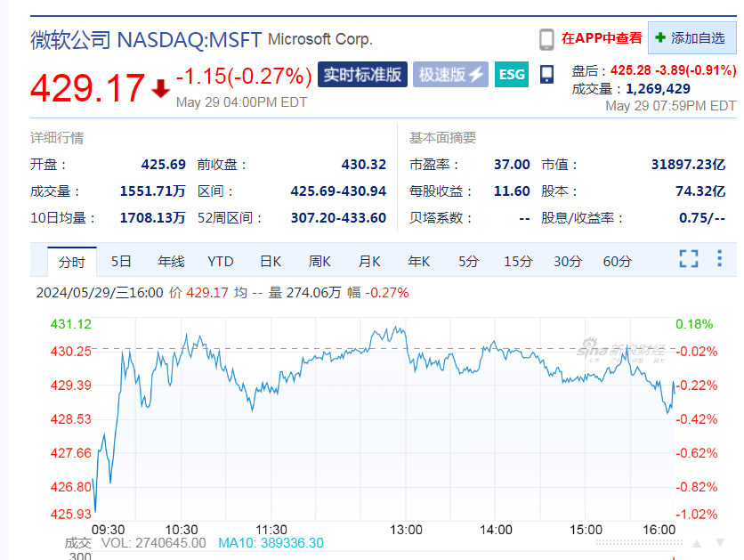
Task: Switch to the 15分 interval tab
Action: tap(518, 262)
